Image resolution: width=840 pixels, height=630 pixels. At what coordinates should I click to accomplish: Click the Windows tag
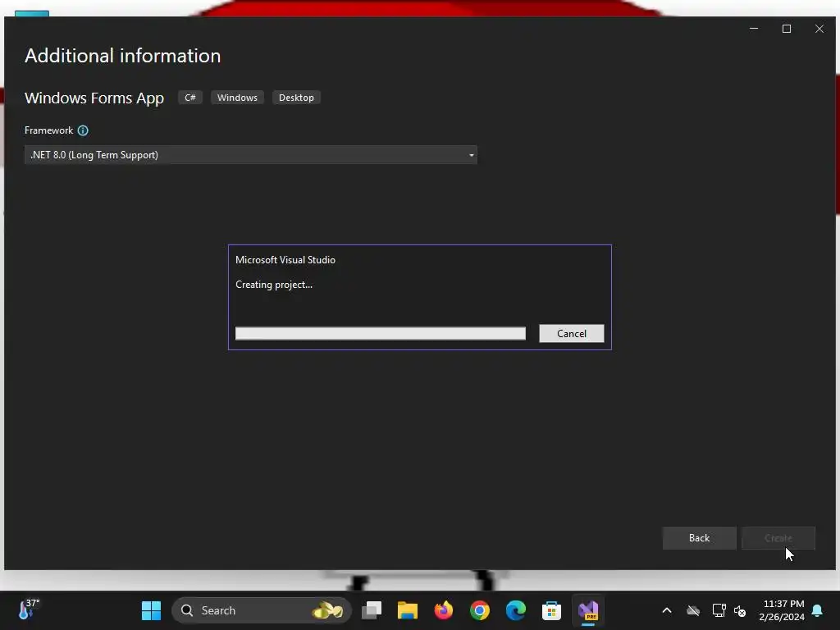pos(237,98)
